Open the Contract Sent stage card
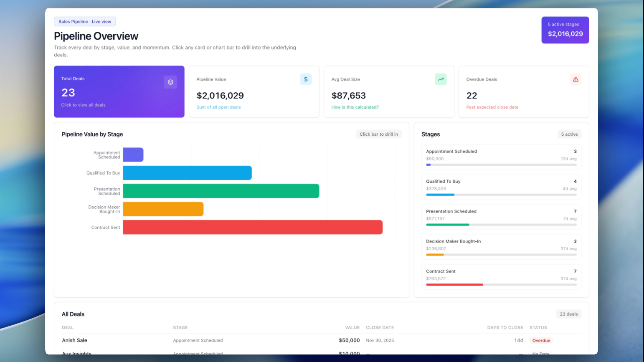 [x=501, y=277]
